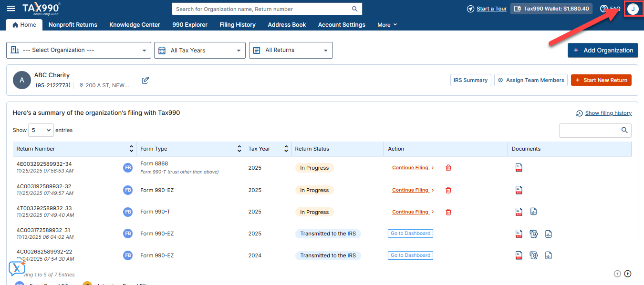This screenshot has height=285, width=644.
Task: Open the FAQ help icon
Action: coord(604,9)
